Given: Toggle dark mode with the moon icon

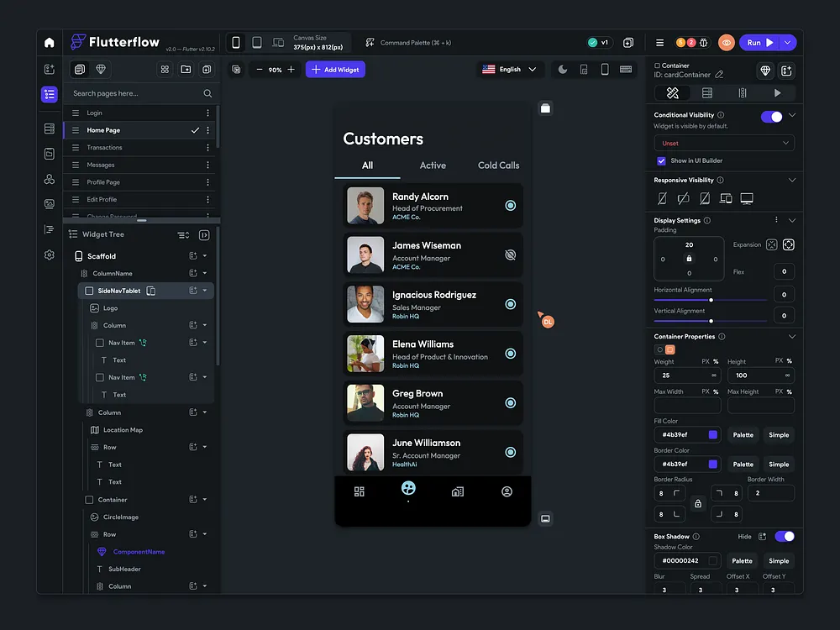Looking at the screenshot, I should (563, 68).
